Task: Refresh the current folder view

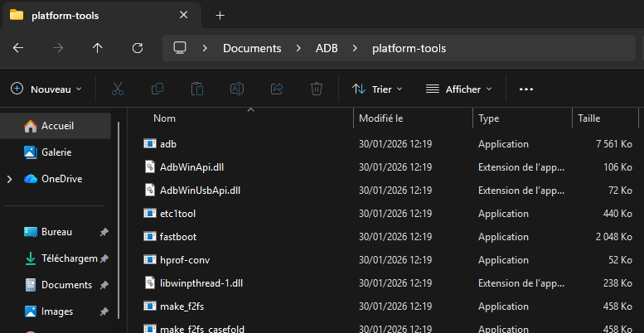Action: 138,48
